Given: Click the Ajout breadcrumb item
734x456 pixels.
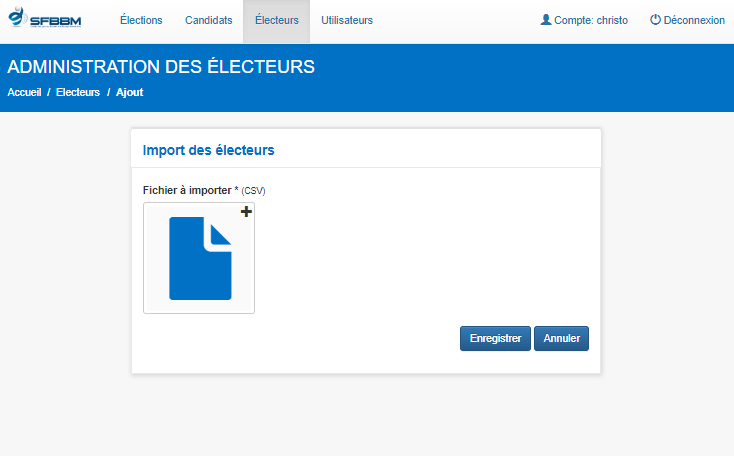Looking at the screenshot, I should (x=130, y=92).
